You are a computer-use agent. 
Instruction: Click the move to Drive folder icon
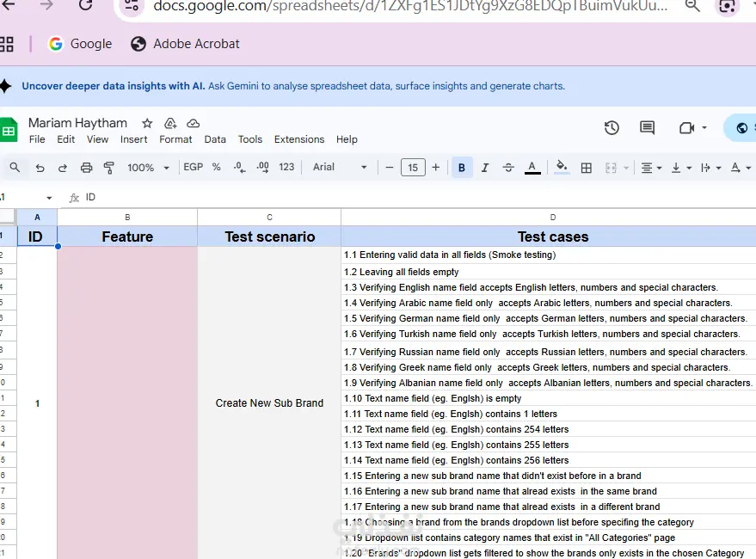tap(170, 124)
